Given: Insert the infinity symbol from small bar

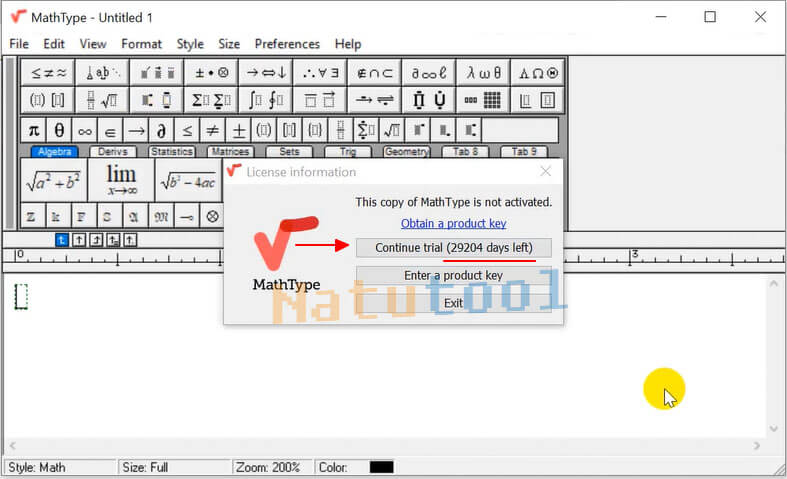Looking at the screenshot, I should 85,131.
